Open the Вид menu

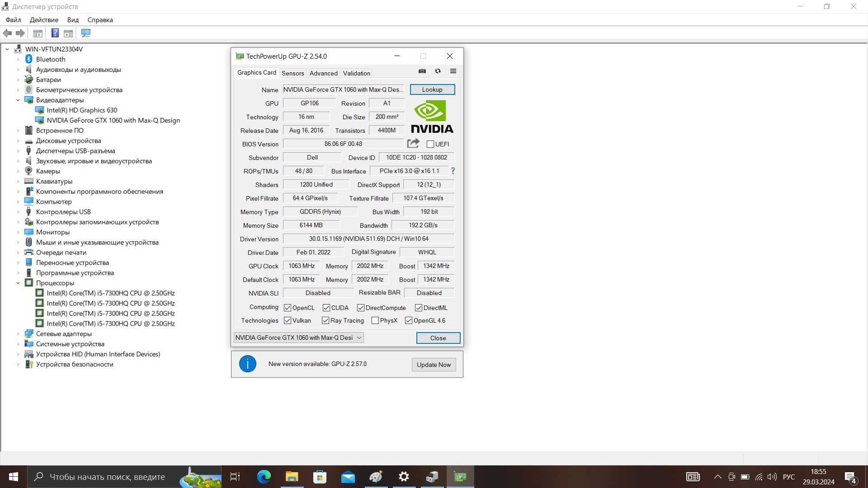pos(73,20)
